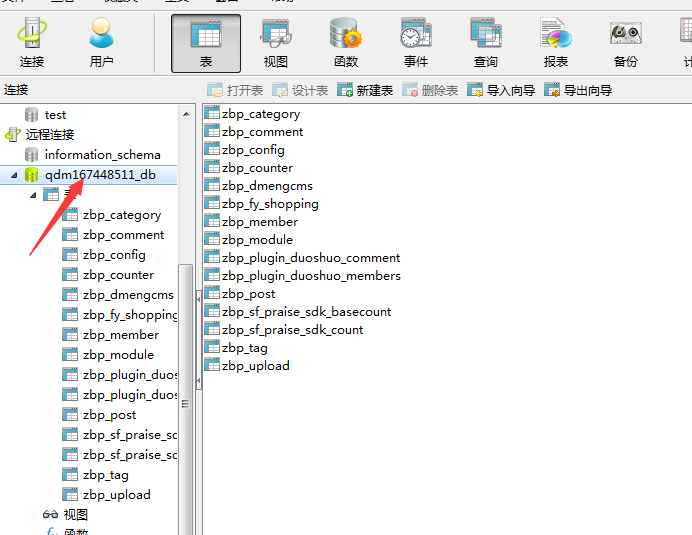Select zbp_member in the left tree

click(120, 335)
